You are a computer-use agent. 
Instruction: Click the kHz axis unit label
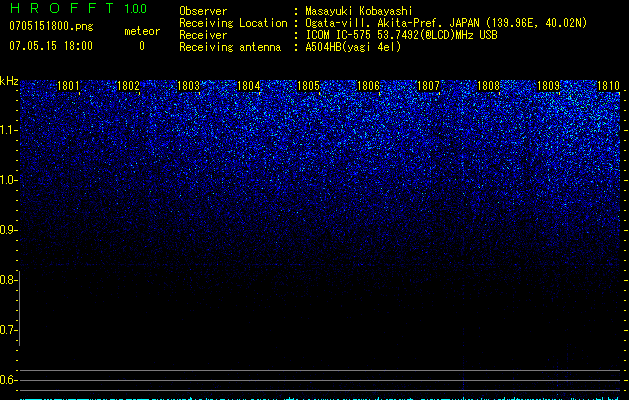pos(9,81)
